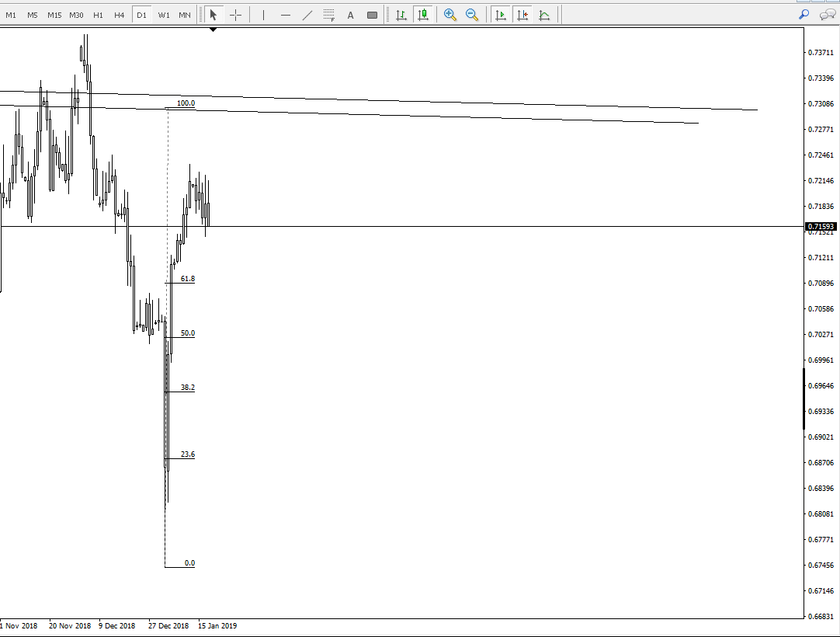Switch chart to H1 timeframe
Viewport: 840px width, 637px height.
pyautogui.click(x=98, y=15)
